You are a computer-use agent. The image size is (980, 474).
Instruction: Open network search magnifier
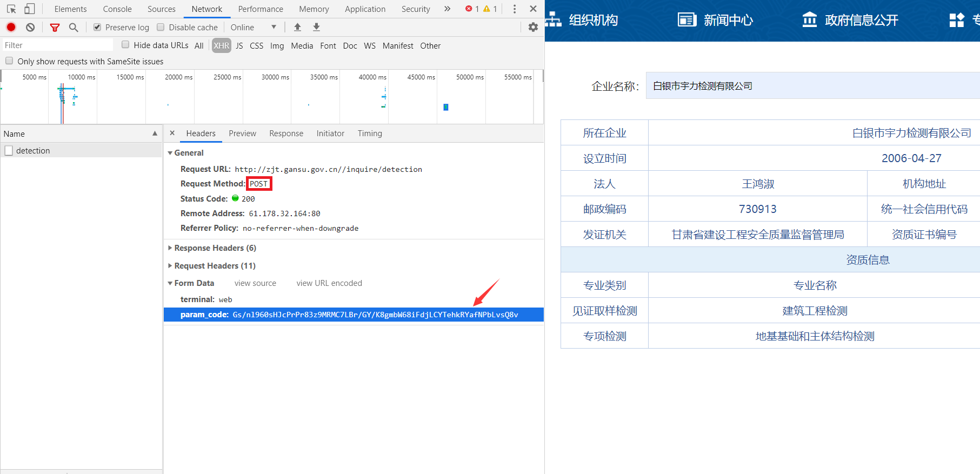point(74,27)
